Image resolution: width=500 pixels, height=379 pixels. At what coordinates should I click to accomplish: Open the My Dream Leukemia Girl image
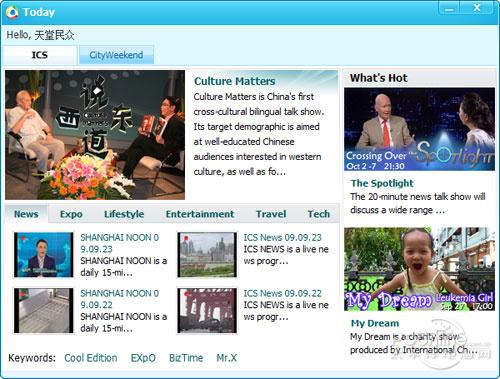(419, 269)
